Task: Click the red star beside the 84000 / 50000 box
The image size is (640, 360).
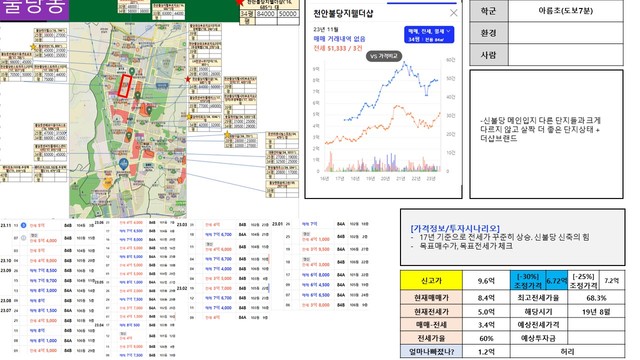Action: coord(188,79)
